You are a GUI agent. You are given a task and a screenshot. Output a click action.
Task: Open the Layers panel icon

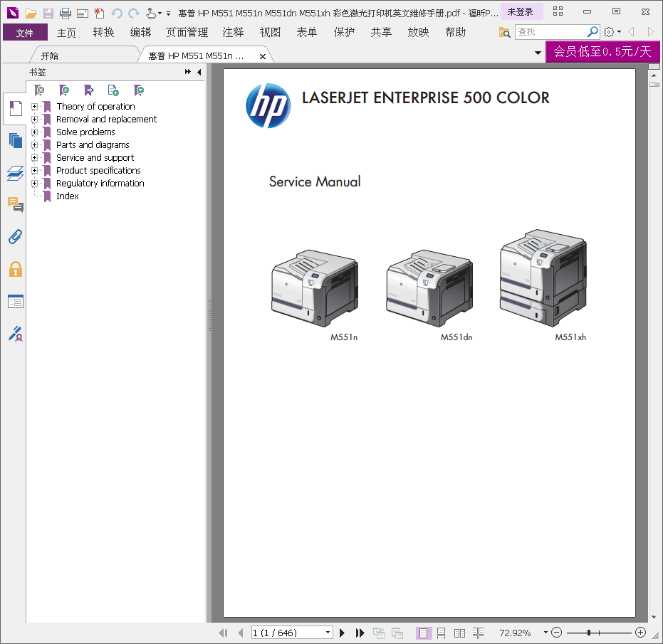pos(15,173)
